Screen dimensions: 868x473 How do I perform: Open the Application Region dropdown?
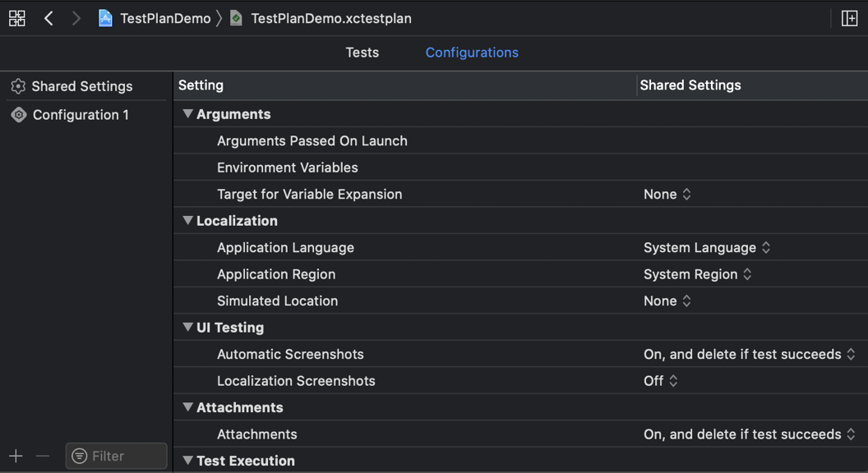pos(698,273)
